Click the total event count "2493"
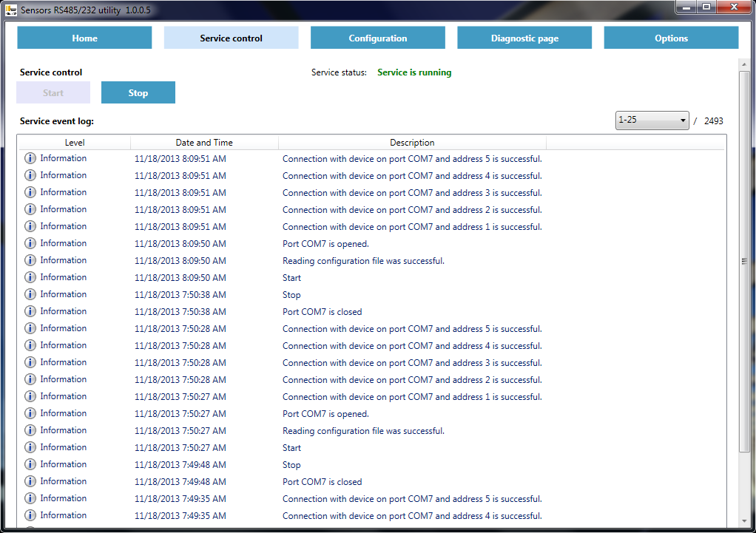 [714, 121]
